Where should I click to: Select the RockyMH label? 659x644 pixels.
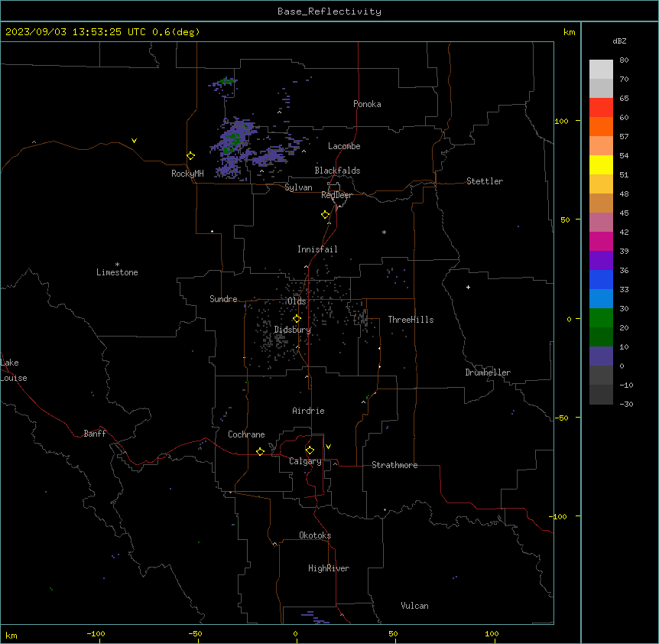(x=187, y=174)
